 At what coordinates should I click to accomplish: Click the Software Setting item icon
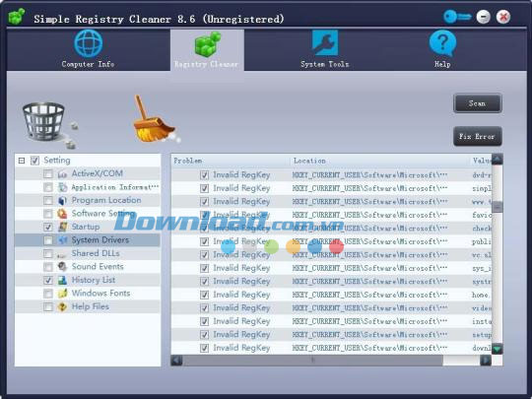coord(62,214)
